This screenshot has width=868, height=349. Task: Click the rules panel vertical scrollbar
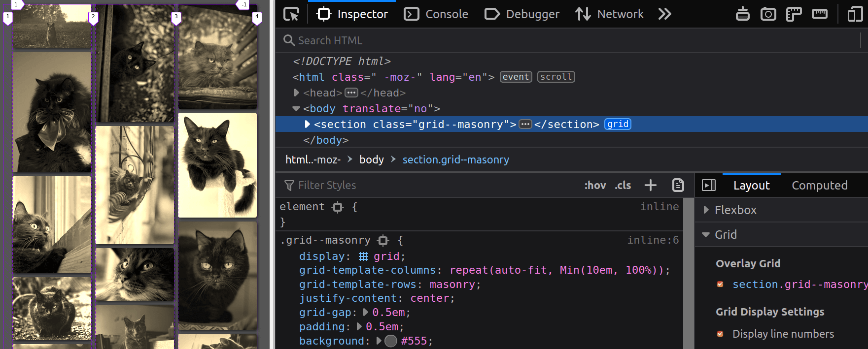(x=689, y=273)
